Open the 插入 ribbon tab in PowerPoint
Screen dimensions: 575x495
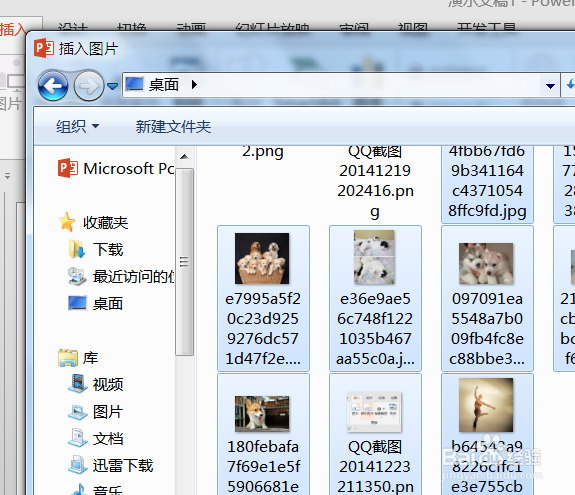pos(13,29)
